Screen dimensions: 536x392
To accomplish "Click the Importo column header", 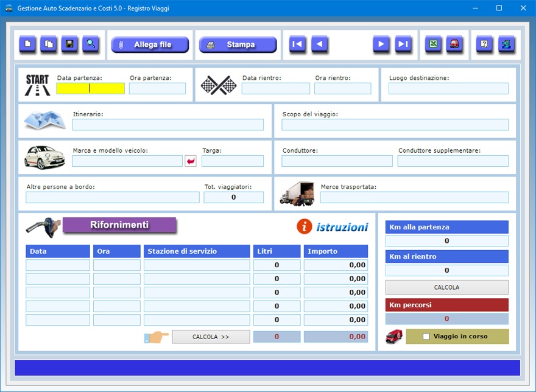I will tap(336, 251).
